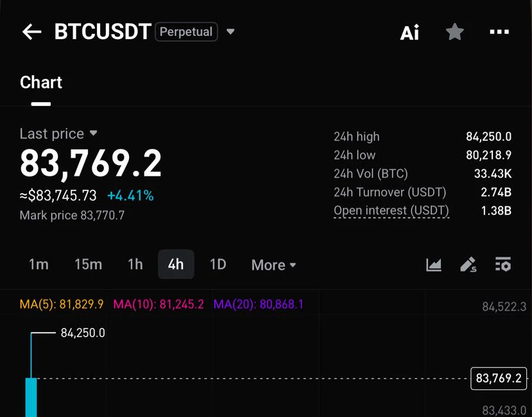The height and width of the screenshot is (417, 532).
Task: Open the chart indicators icon
Action: click(434, 265)
